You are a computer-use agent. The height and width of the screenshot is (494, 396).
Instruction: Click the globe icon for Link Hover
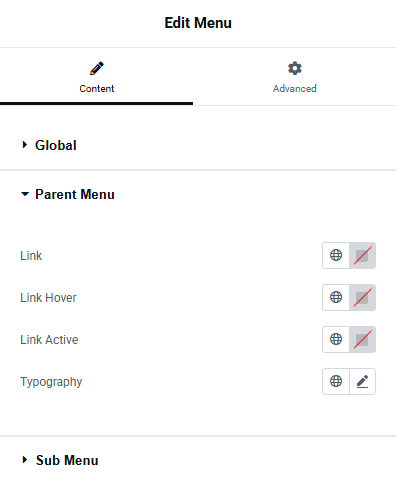336,297
